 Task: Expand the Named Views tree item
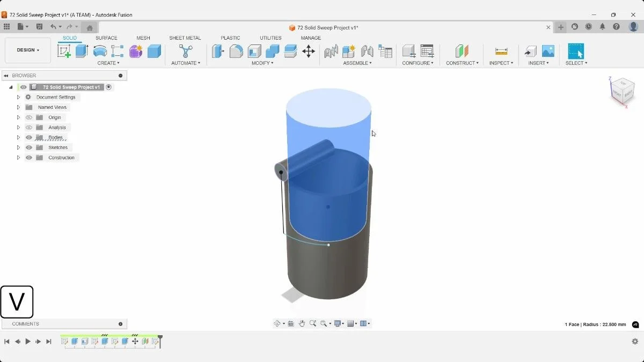18,107
